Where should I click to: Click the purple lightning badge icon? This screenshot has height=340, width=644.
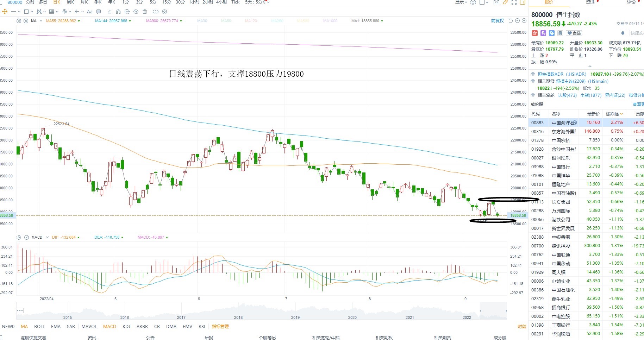point(543,33)
